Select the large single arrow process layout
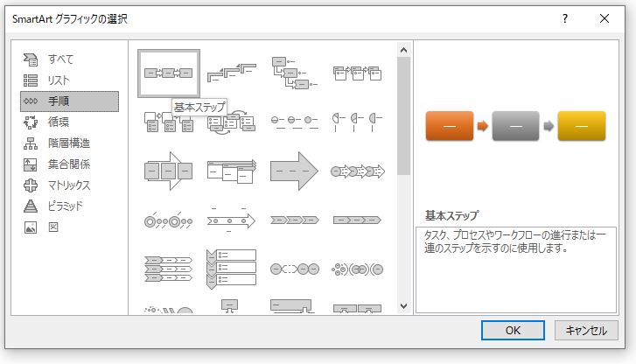The width and height of the screenshot is (636, 364). (x=295, y=171)
